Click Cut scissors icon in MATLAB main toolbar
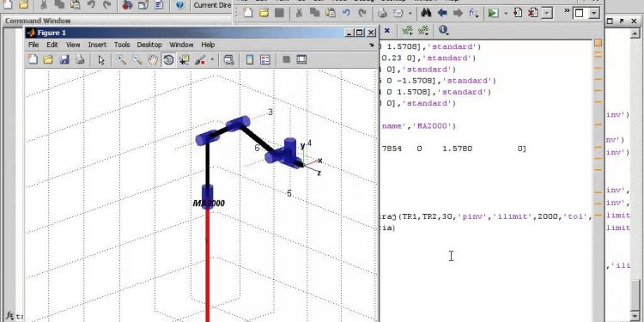The image size is (644, 322). point(44,4)
